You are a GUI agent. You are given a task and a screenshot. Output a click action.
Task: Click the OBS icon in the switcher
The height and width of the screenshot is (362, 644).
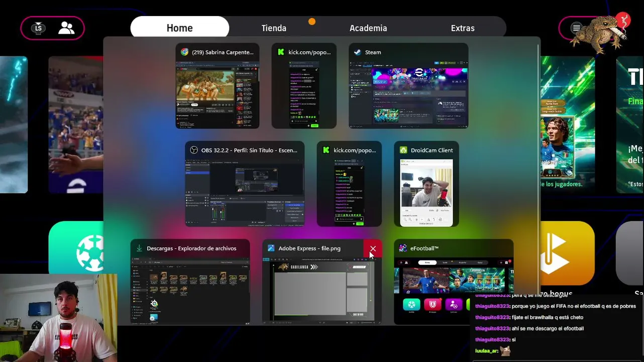[193, 150]
